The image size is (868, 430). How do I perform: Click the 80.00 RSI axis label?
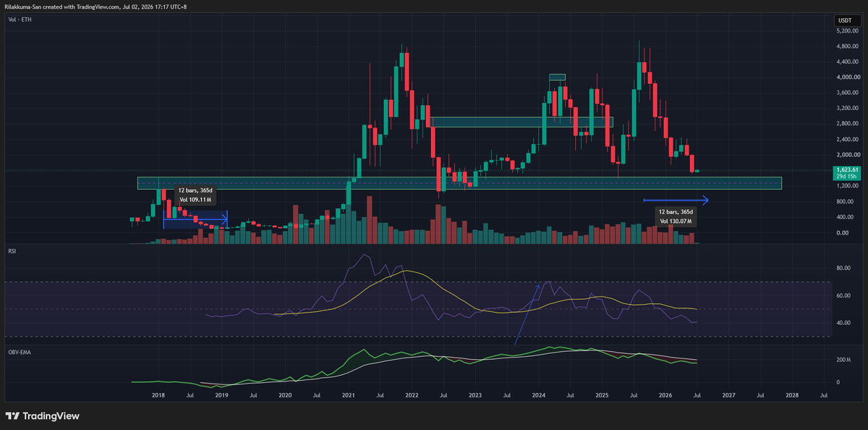(843, 269)
